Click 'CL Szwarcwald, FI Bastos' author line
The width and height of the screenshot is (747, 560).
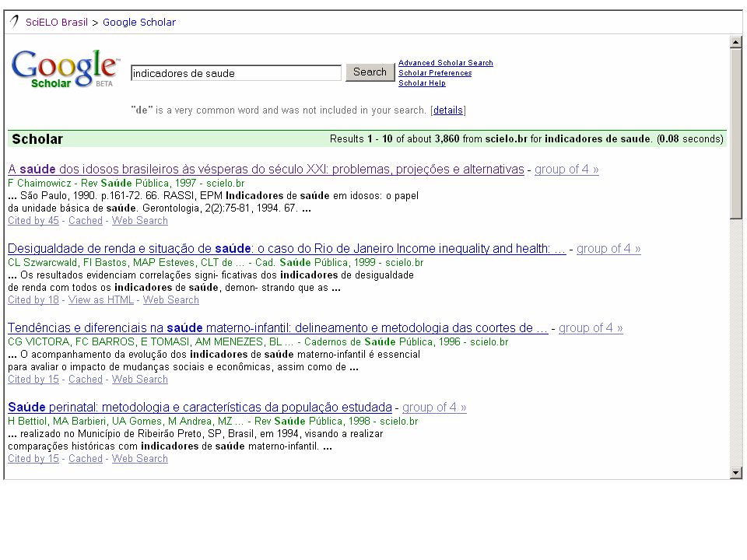(x=216, y=263)
